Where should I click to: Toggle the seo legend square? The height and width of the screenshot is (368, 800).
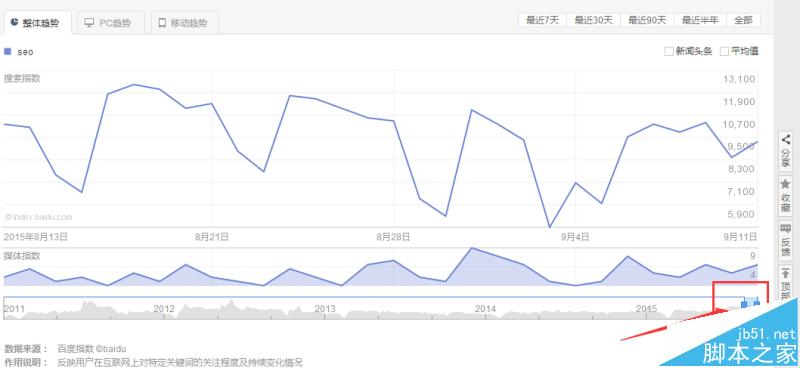click(x=8, y=52)
